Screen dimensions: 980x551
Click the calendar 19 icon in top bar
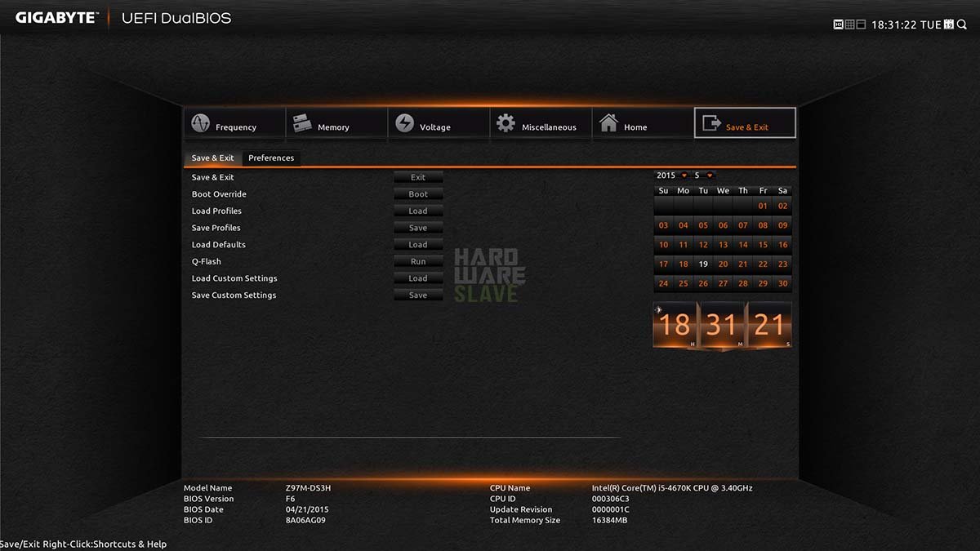point(949,24)
